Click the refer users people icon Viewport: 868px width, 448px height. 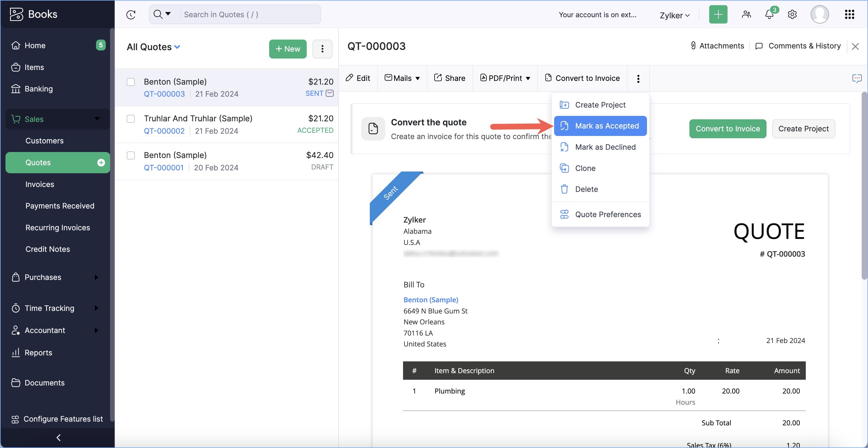(746, 15)
